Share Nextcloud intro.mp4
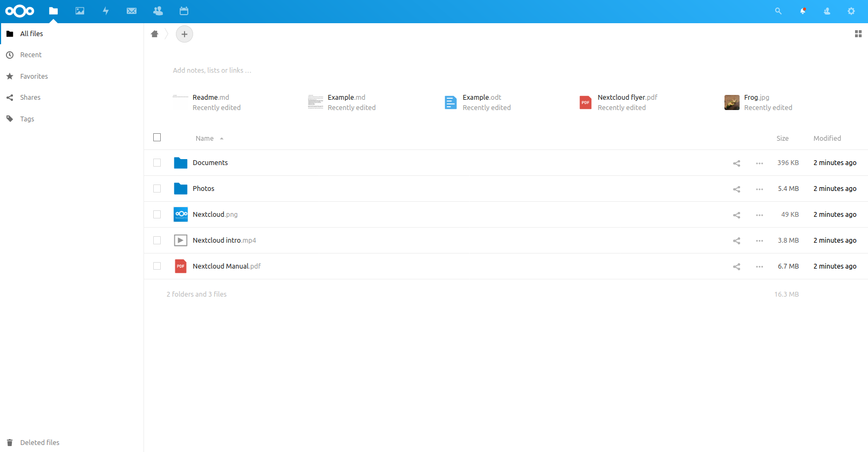The image size is (868, 452). point(736,241)
